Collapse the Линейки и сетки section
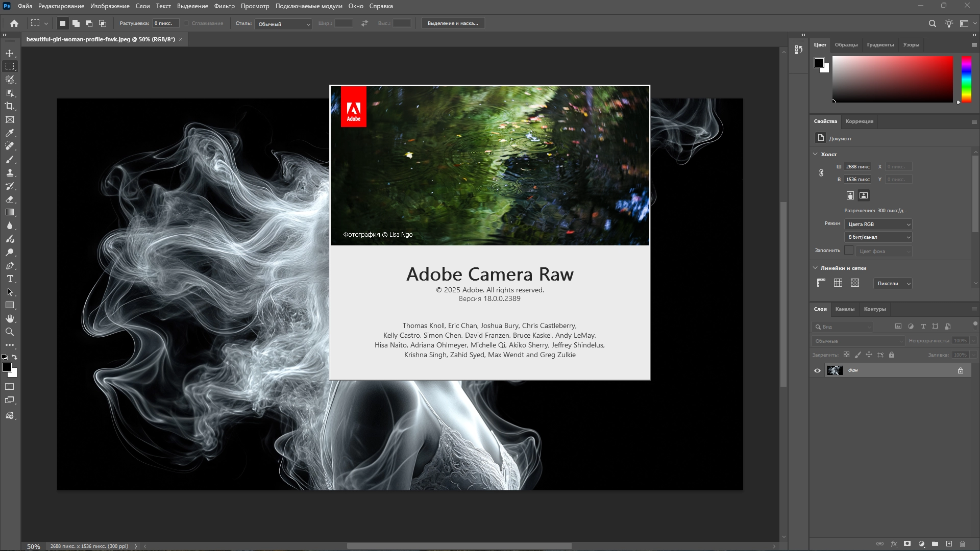The image size is (980, 551). tap(815, 268)
